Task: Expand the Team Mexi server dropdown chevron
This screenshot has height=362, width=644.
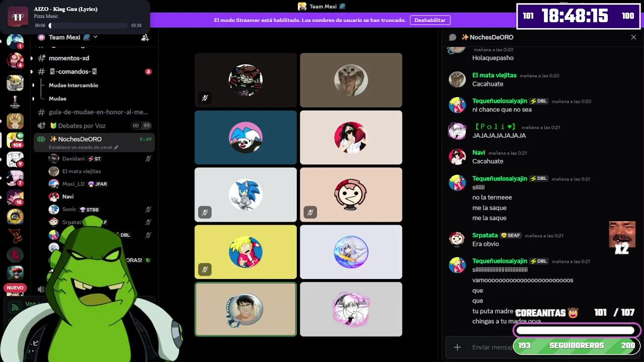Action: click(96, 37)
